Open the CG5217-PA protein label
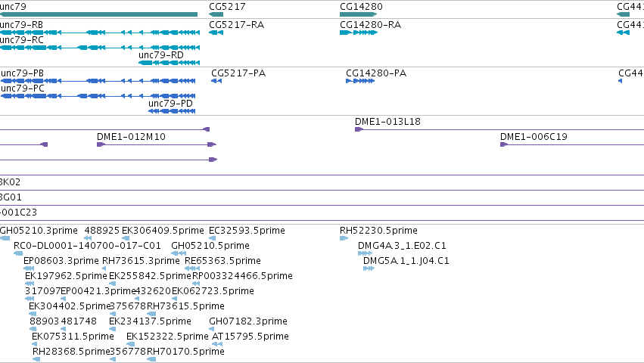644x363 pixels. pyautogui.click(x=238, y=73)
